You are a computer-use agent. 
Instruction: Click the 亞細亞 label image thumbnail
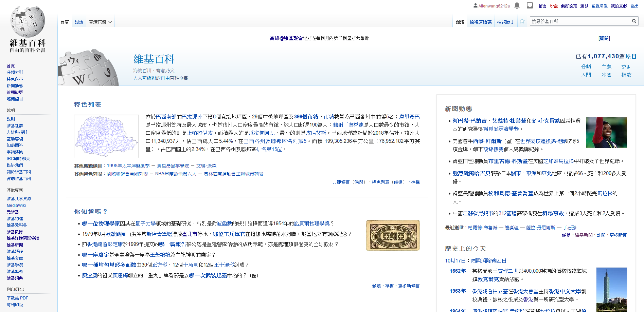click(393, 235)
